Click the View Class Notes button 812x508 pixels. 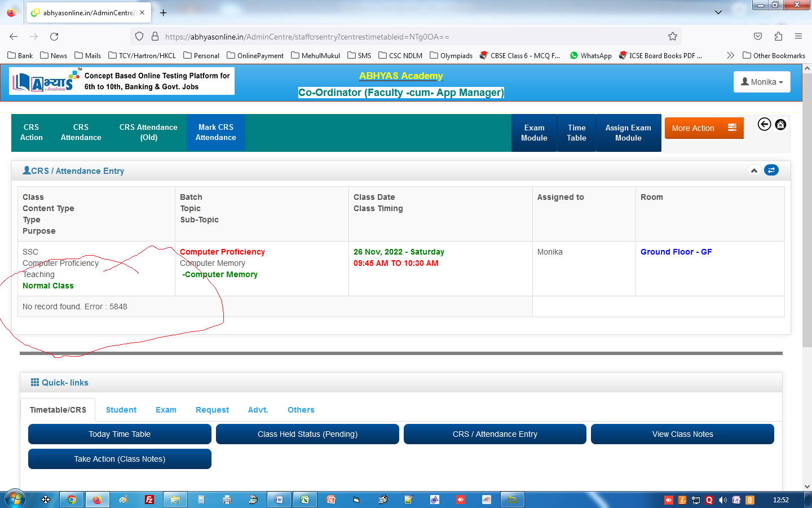point(682,434)
